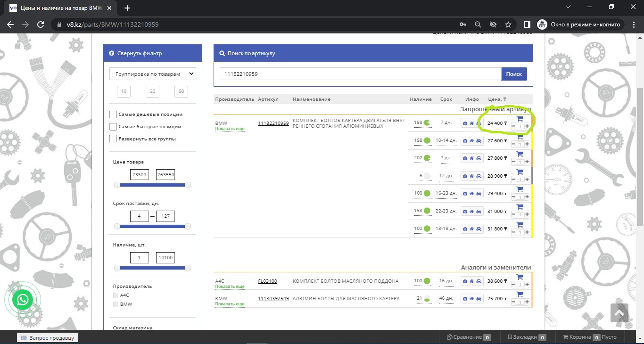This screenshot has width=644, height=344.
Task: Expand 'Показать еще' under BMW 11130392549
Action: click(230, 304)
